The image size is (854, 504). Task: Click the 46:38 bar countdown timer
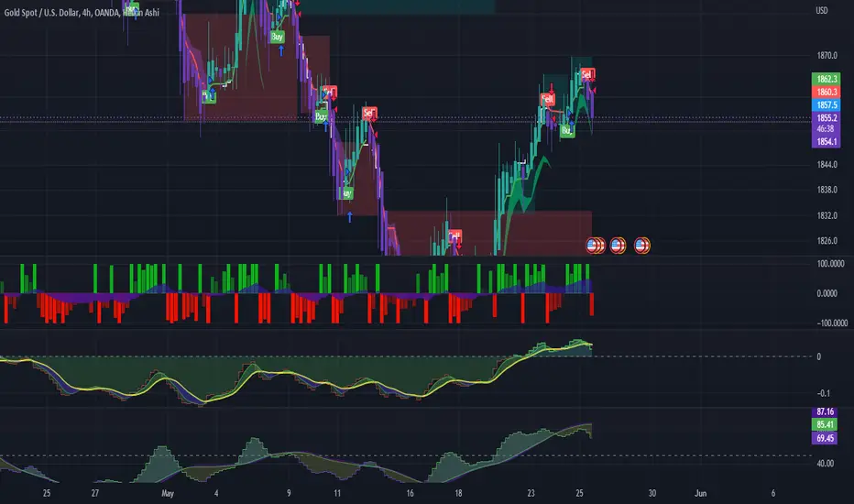(827, 128)
